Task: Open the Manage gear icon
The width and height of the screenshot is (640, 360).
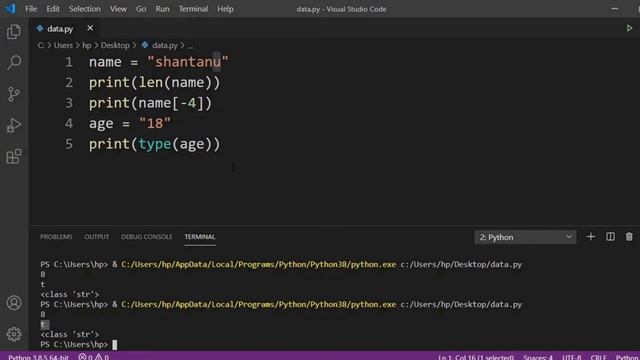Action: coord(14,334)
